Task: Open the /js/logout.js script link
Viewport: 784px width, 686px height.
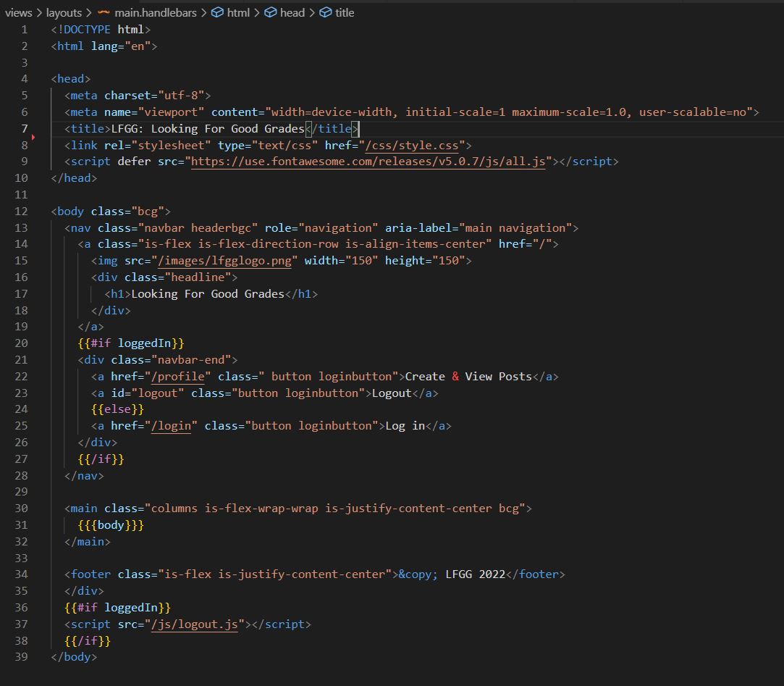Action: pos(195,624)
